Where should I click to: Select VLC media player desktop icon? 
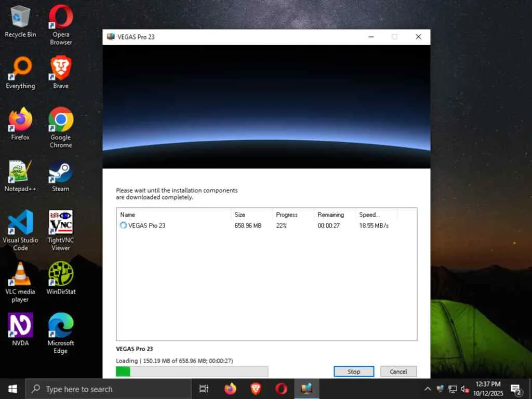pyautogui.click(x=20, y=282)
